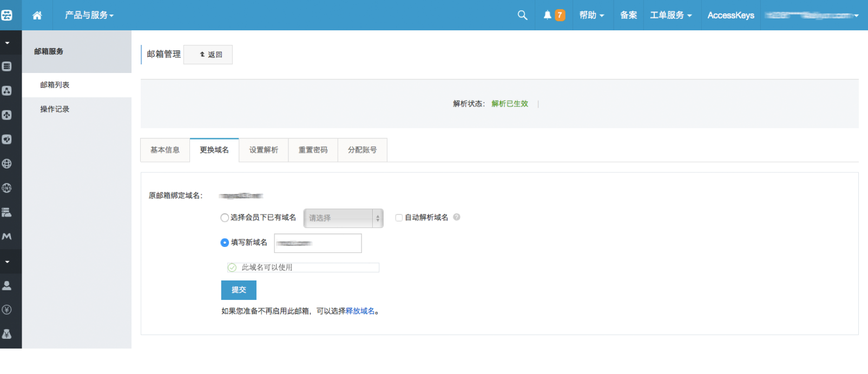The height and width of the screenshot is (374, 868).
Task: Open notifications bell with 7 badge
Action: click(x=554, y=15)
